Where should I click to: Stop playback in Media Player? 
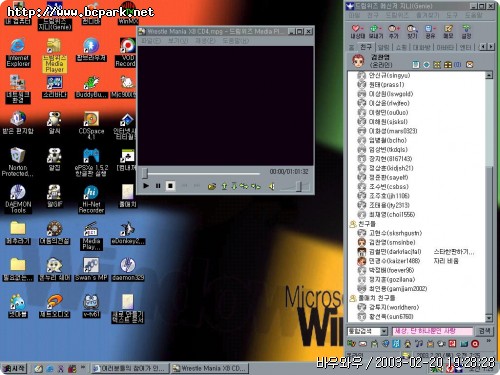click(x=170, y=186)
